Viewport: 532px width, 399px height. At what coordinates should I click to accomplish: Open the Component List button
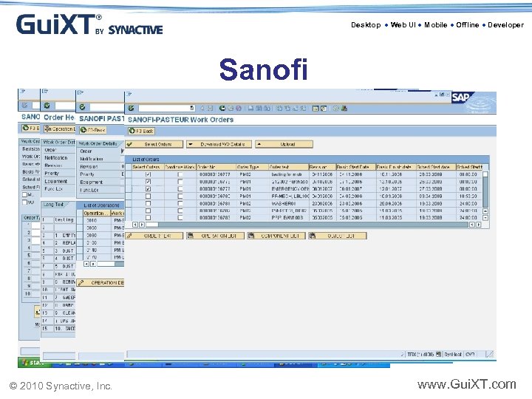click(x=276, y=236)
